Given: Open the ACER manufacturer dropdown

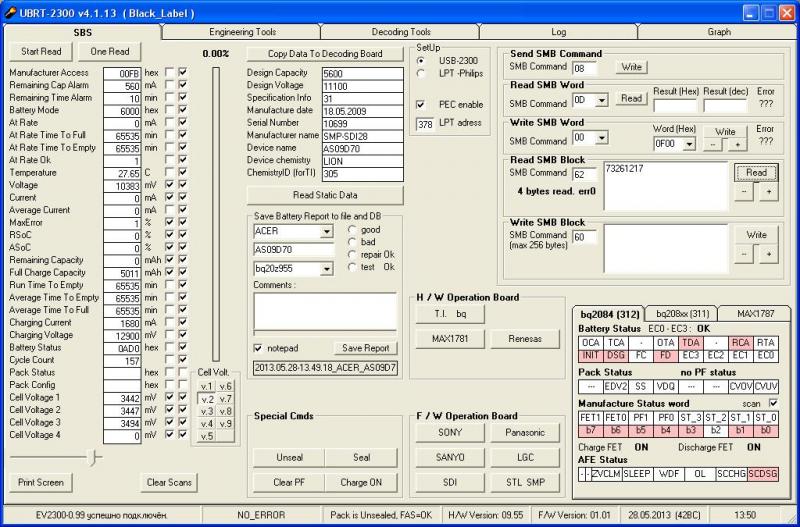Looking at the screenshot, I should point(326,231).
